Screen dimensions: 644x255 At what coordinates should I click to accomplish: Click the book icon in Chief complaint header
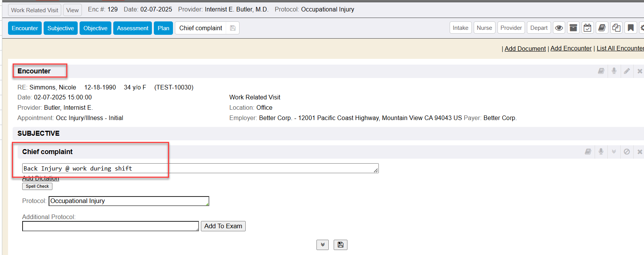click(x=588, y=152)
